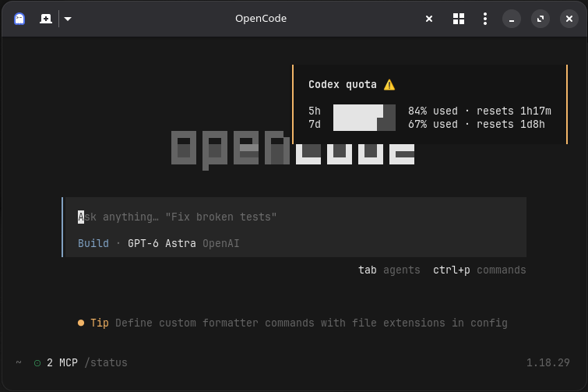Viewport: 588px width, 392px height.
Task: Click 'resets 1h17m' text
Action: [514, 111]
